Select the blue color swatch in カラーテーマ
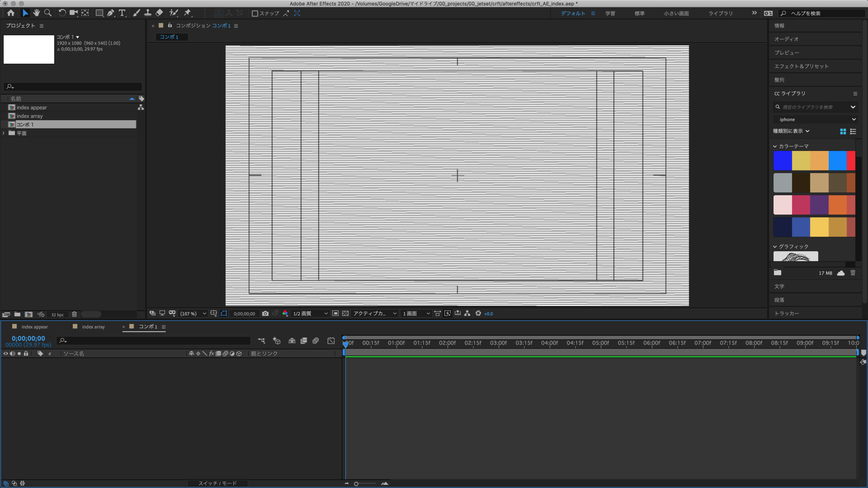 click(x=783, y=161)
